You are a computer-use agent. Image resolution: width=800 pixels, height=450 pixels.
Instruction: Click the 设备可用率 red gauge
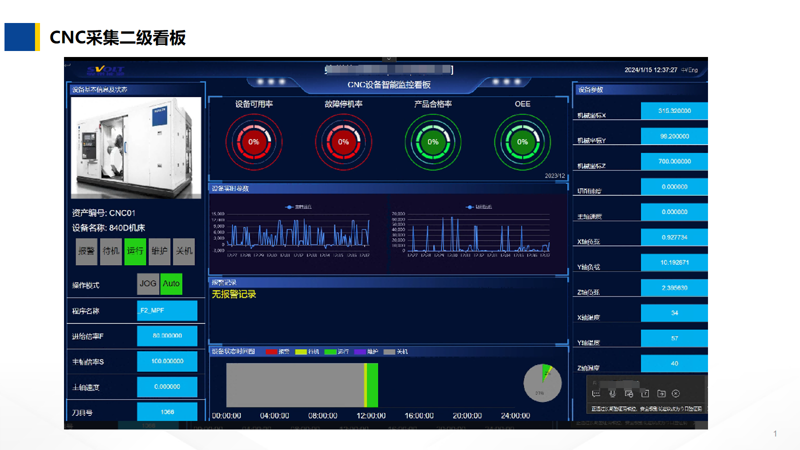(x=254, y=141)
